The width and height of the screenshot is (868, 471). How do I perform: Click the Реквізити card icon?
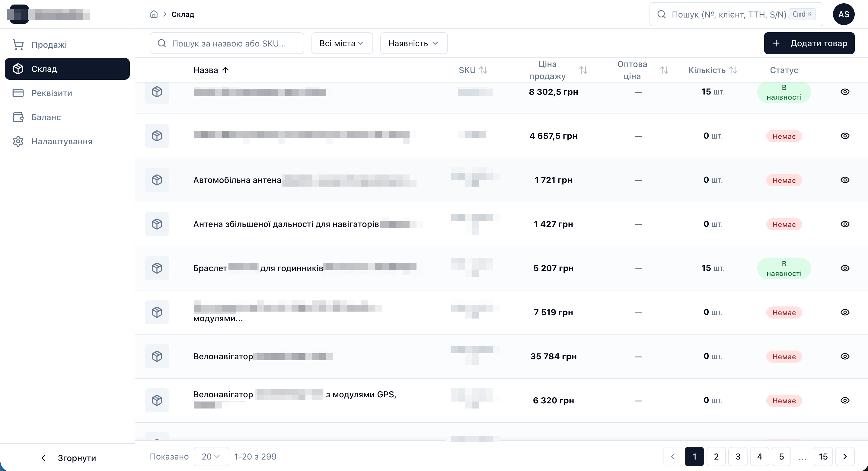[x=18, y=93]
